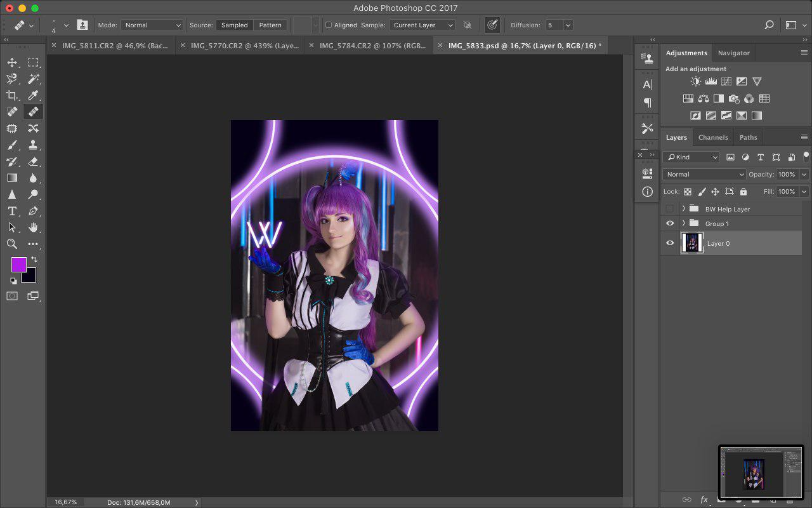Click the purple foreground color swatch
Viewport: 812px width, 508px height.
18,264
